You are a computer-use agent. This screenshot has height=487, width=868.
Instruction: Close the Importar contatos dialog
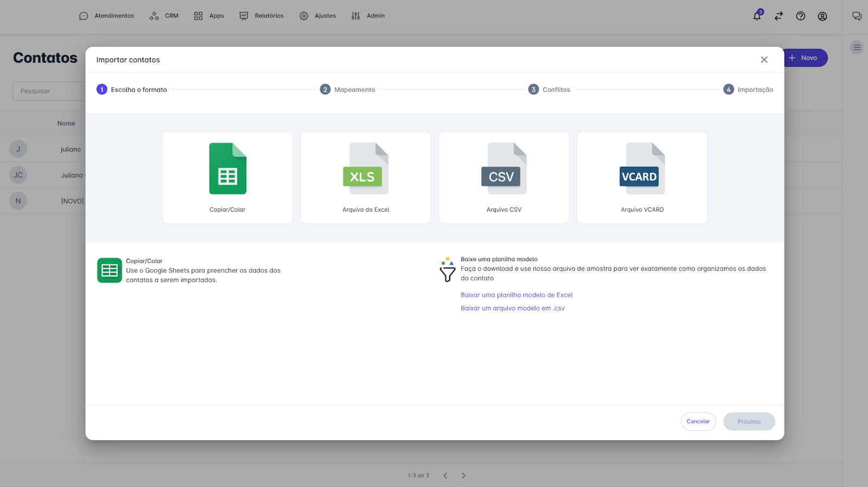click(764, 60)
